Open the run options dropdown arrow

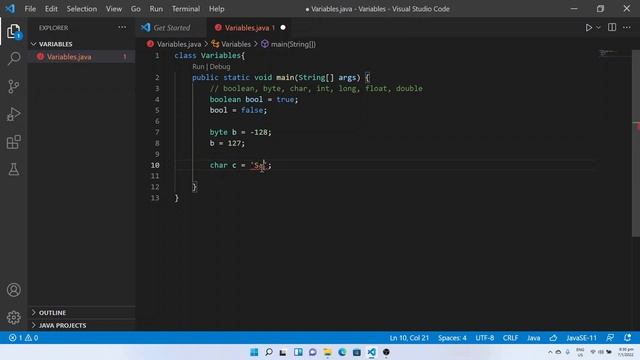[598, 28]
